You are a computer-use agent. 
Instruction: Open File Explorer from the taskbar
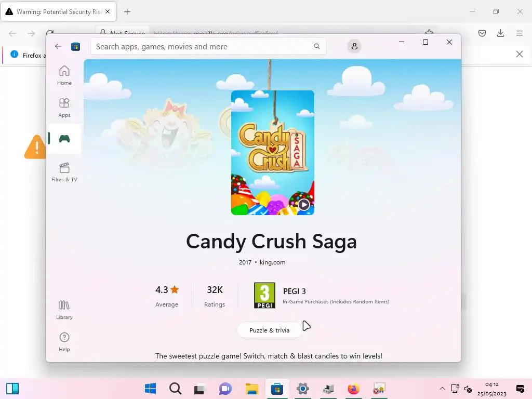(252, 389)
